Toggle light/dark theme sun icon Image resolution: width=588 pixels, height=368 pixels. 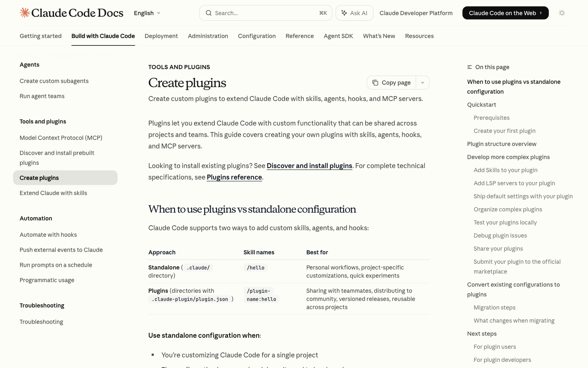tap(562, 13)
